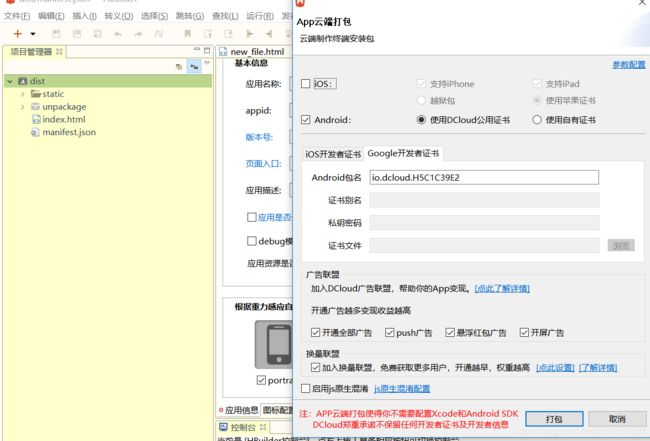Open the 跳转(G) menu
The image size is (650, 441).
click(190, 16)
